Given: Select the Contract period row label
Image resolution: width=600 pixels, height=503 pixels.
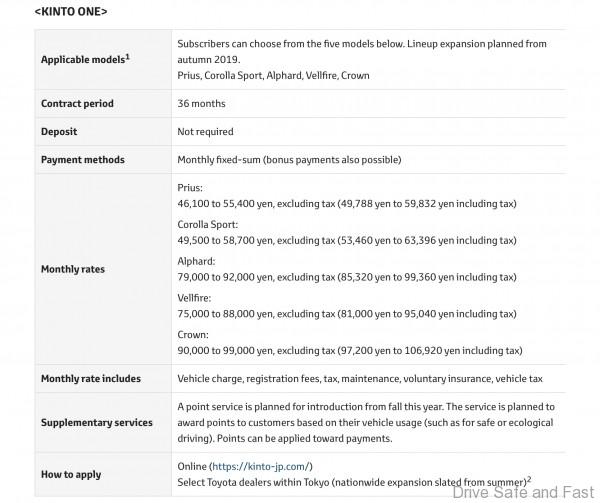Looking at the screenshot, I should 77,103.
